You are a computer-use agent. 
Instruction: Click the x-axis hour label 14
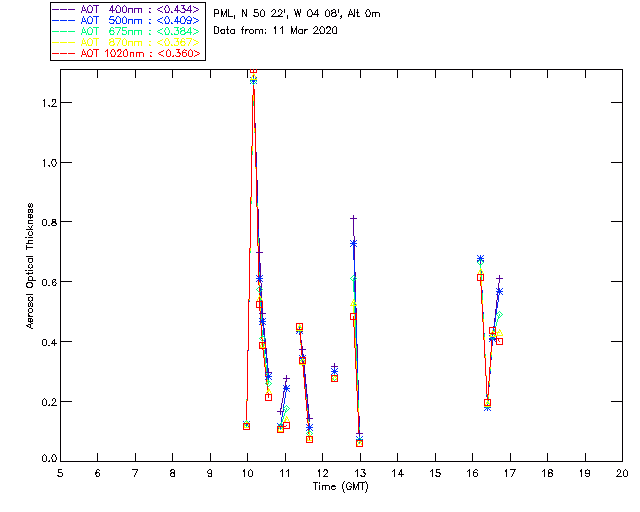coord(398,473)
